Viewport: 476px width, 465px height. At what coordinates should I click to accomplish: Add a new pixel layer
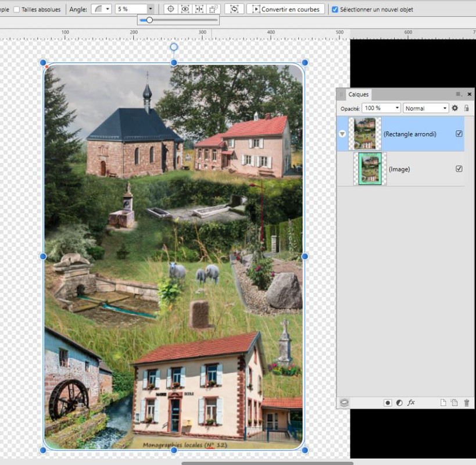tap(454, 403)
